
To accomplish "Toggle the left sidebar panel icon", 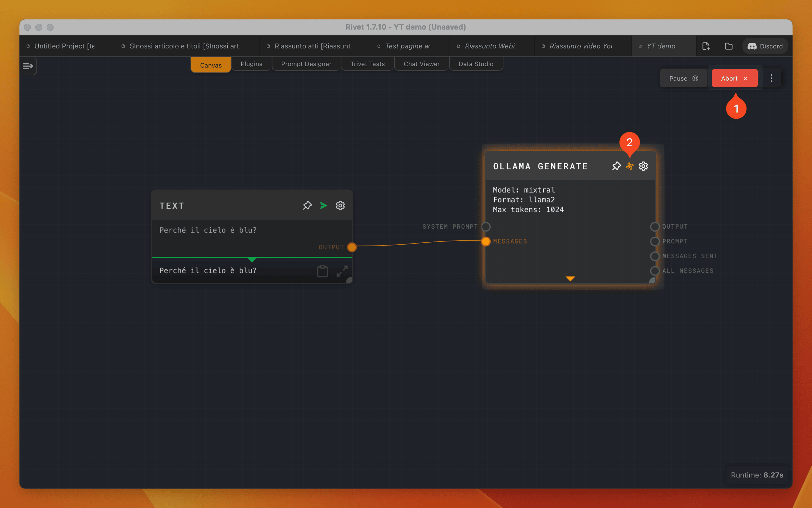I will tap(28, 66).
